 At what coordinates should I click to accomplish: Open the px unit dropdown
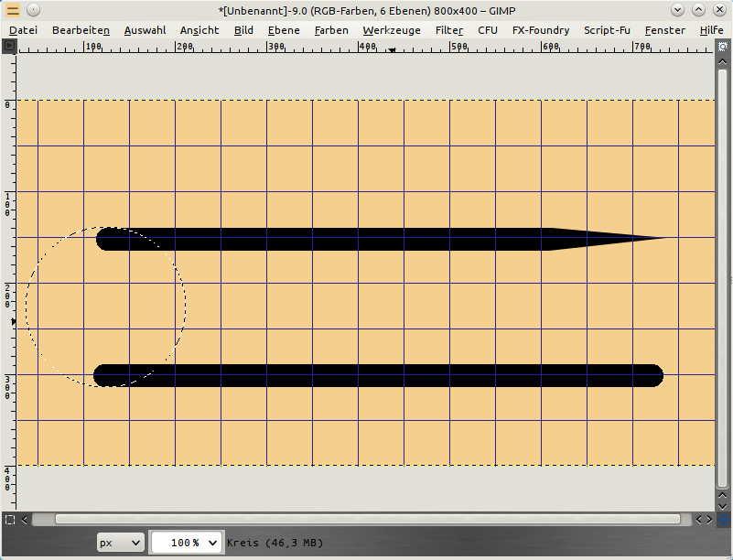tap(120, 543)
